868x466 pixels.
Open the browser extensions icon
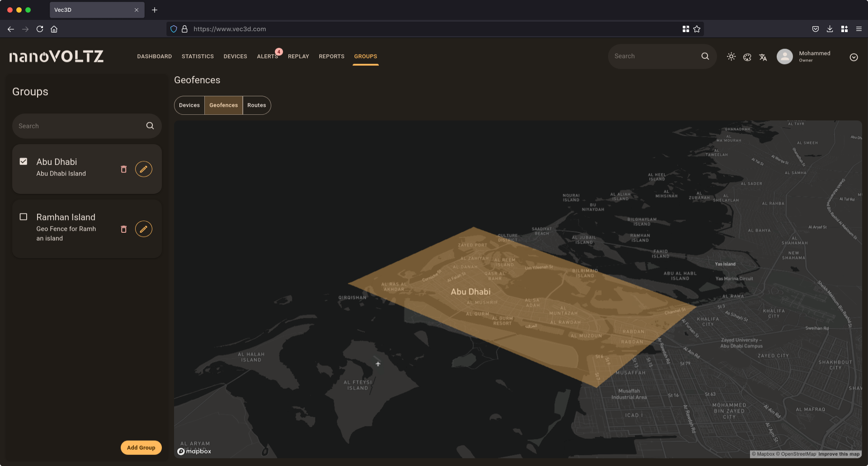[x=844, y=29]
